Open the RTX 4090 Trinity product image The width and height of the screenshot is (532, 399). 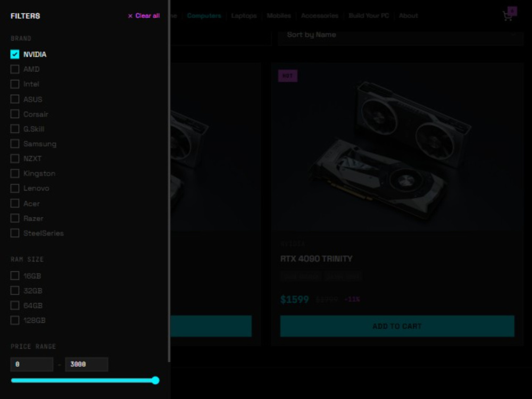397,147
